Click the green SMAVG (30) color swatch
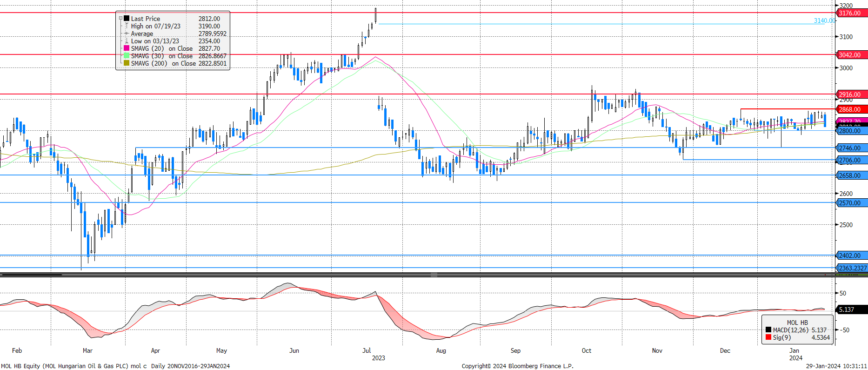The image size is (868, 370). point(127,56)
